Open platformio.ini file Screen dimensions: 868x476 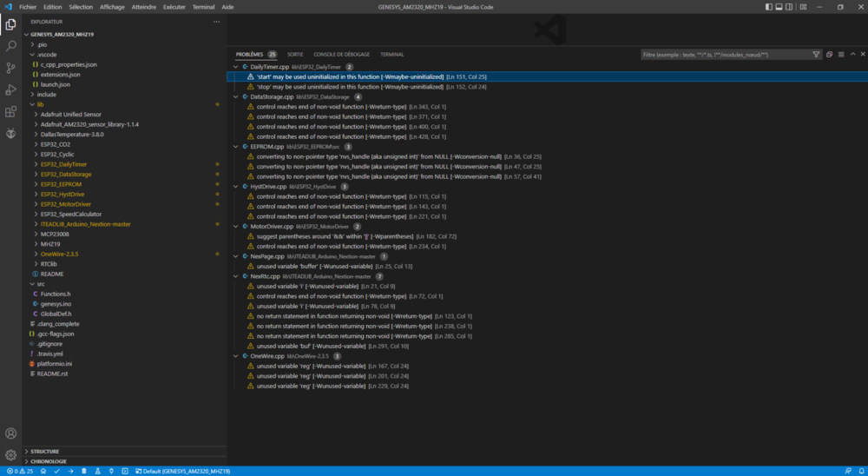pyautogui.click(x=55, y=363)
